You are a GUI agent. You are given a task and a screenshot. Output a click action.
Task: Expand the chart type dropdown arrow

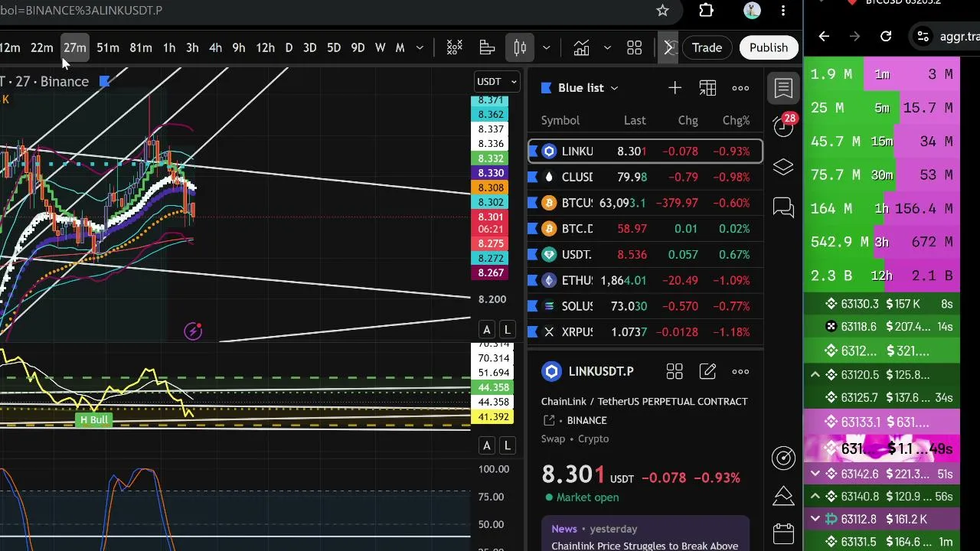546,48
